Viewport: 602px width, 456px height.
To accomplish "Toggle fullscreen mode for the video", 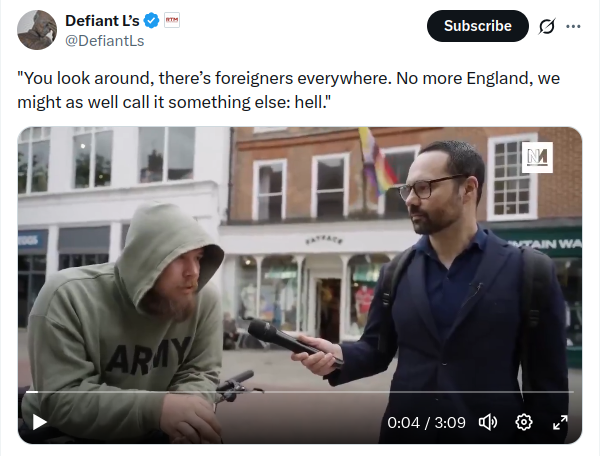I will point(560,422).
